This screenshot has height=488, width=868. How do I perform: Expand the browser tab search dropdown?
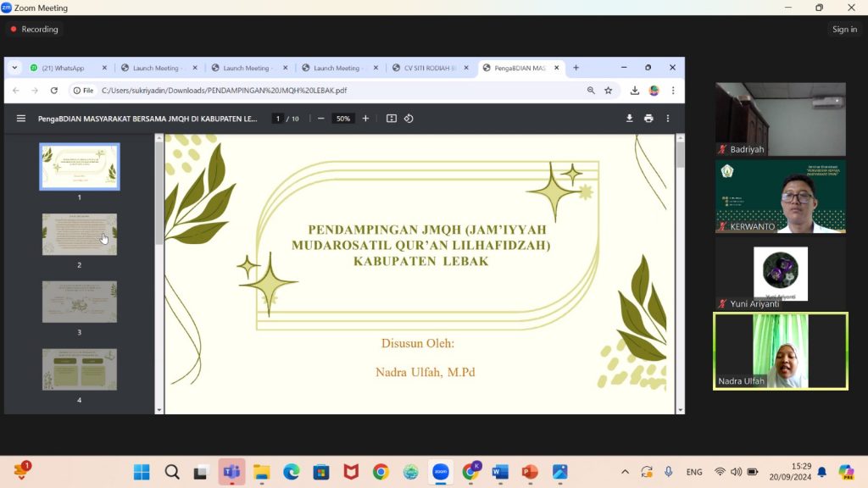[14, 68]
